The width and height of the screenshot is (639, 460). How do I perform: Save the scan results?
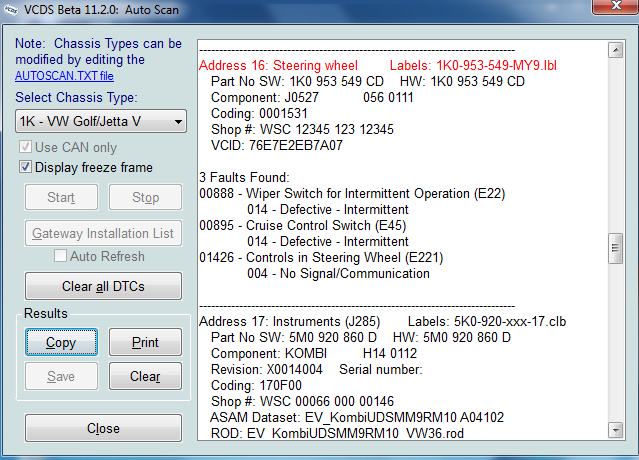pos(61,376)
